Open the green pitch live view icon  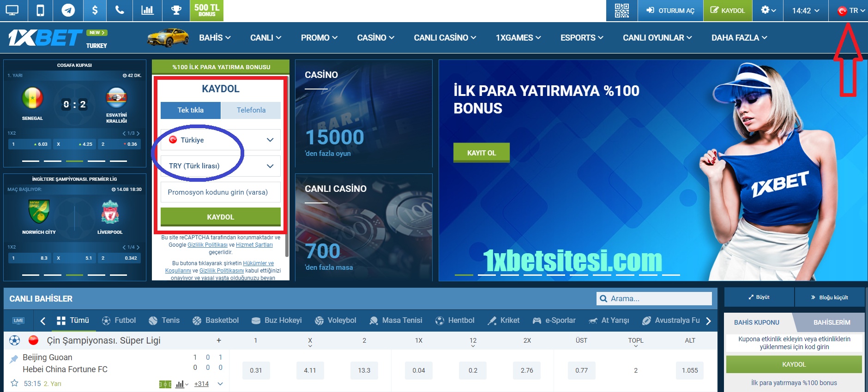pyautogui.click(x=165, y=384)
